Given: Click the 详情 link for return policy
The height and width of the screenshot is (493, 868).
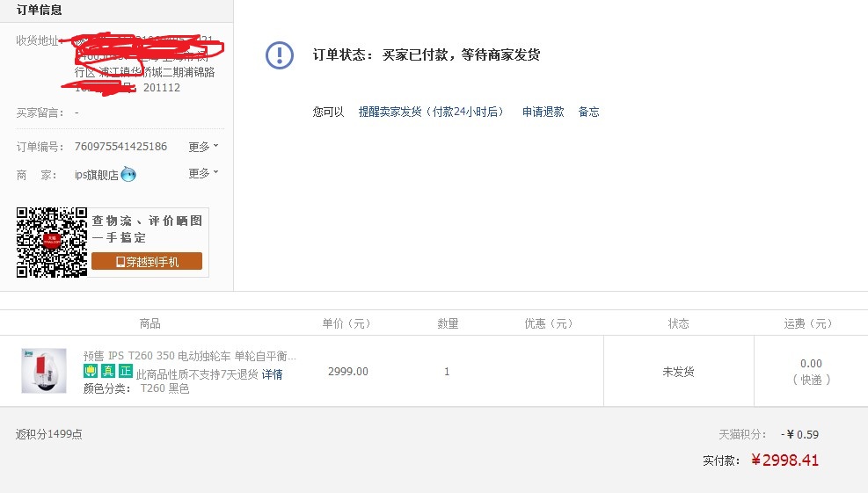Looking at the screenshot, I should coord(272,374).
